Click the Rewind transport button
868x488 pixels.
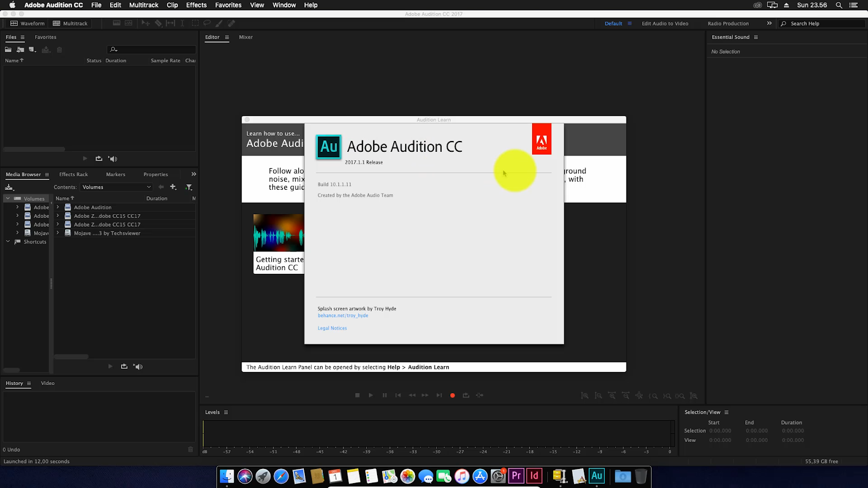412,395
